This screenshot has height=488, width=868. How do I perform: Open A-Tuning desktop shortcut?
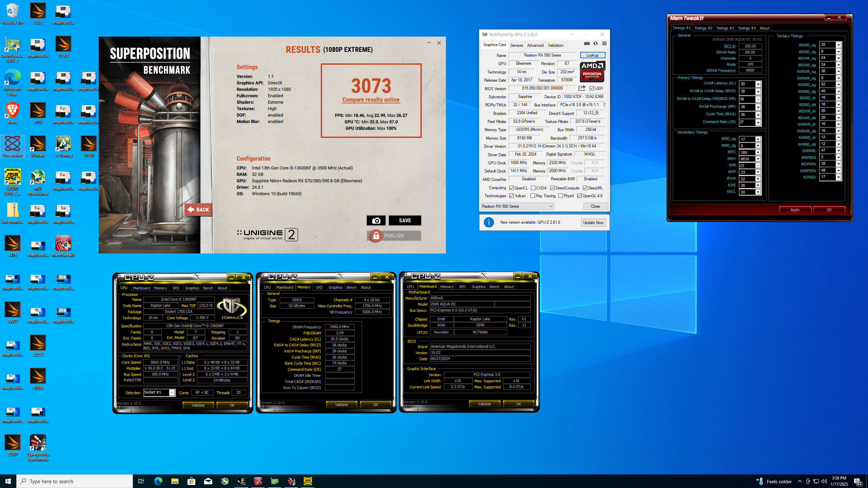(x=63, y=147)
